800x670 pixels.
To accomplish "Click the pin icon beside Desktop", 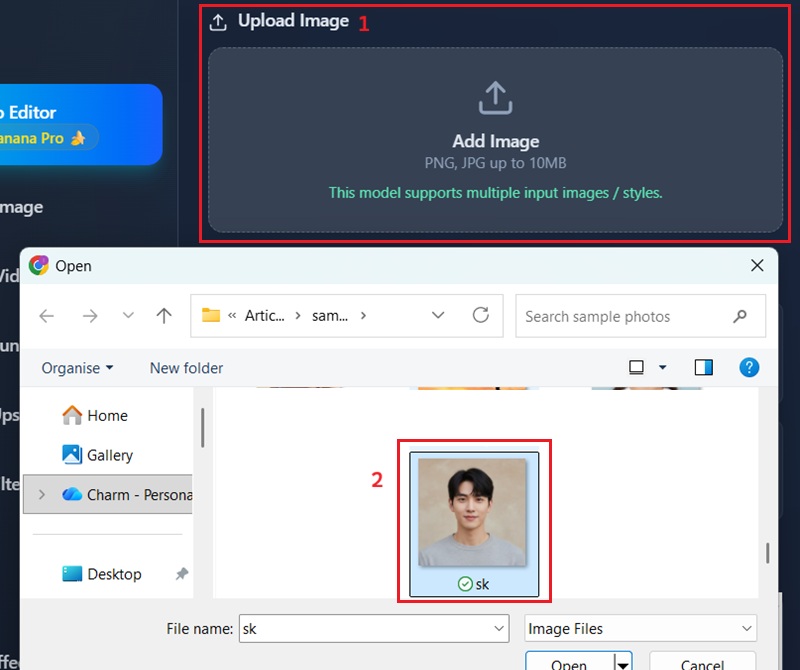I will point(182,574).
